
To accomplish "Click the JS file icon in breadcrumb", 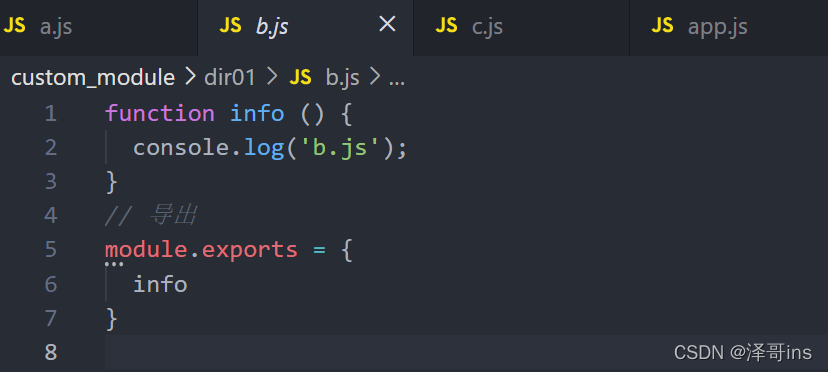I will [300, 78].
